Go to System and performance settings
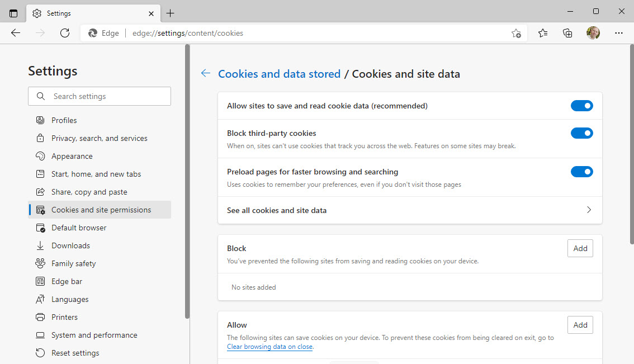 (94, 335)
